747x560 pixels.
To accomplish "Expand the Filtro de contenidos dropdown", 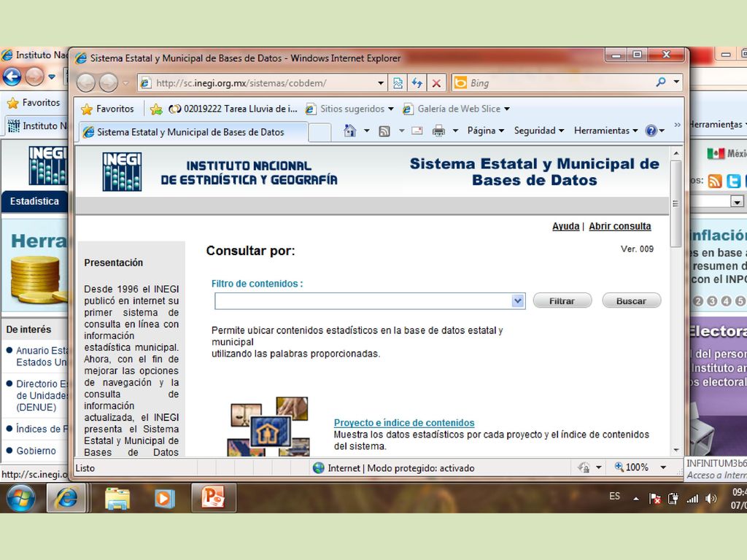I will (x=518, y=301).
